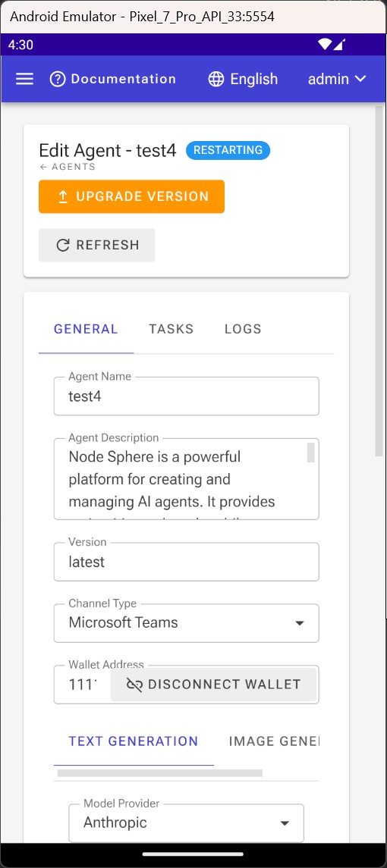The height and width of the screenshot is (868, 387).
Task: Go back via the Agents link
Action: click(67, 167)
